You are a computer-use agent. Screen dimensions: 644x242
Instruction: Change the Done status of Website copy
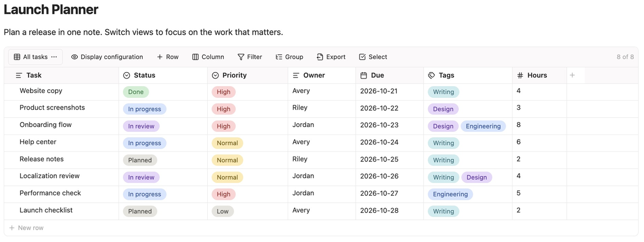pos(136,92)
